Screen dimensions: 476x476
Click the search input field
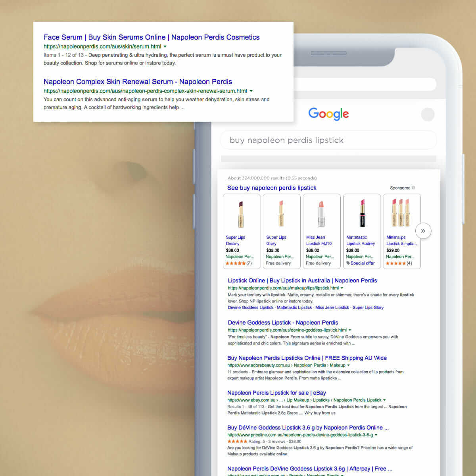pyautogui.click(x=328, y=140)
